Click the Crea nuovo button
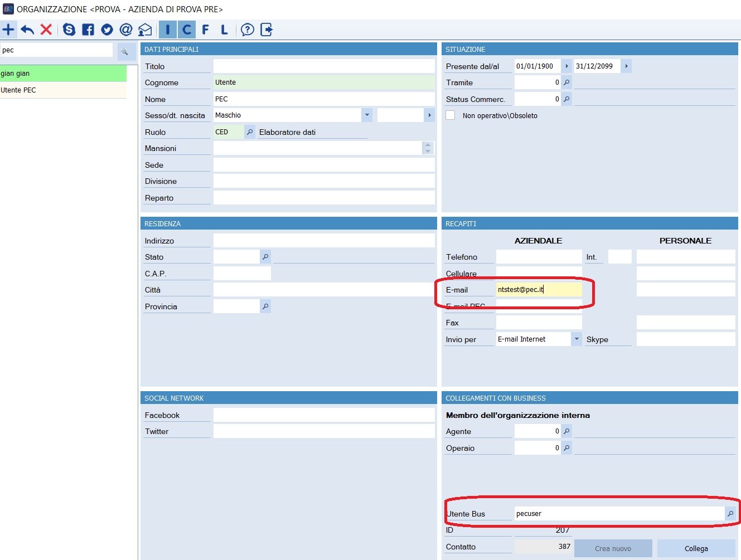 [613, 548]
